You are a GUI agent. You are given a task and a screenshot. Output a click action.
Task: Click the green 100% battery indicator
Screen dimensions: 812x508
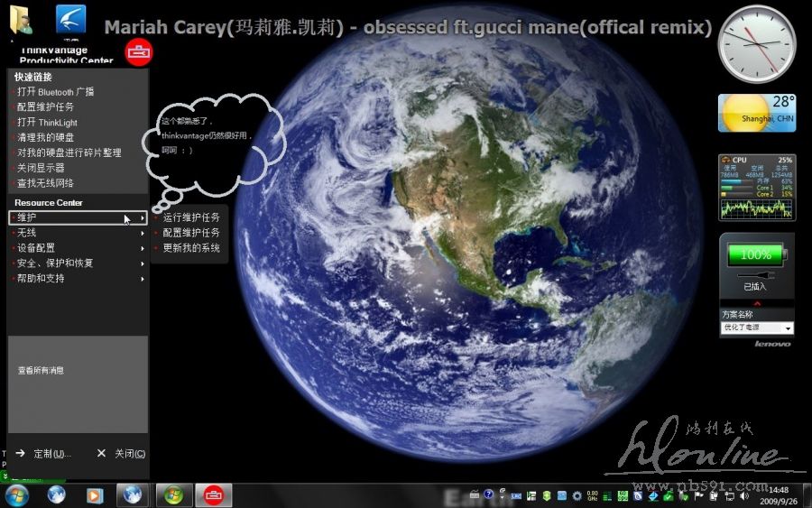(x=755, y=255)
